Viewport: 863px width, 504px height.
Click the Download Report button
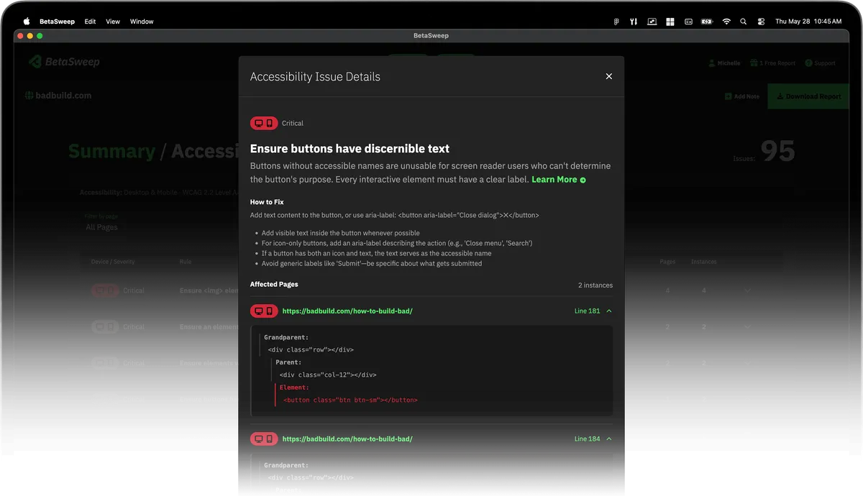[808, 96]
